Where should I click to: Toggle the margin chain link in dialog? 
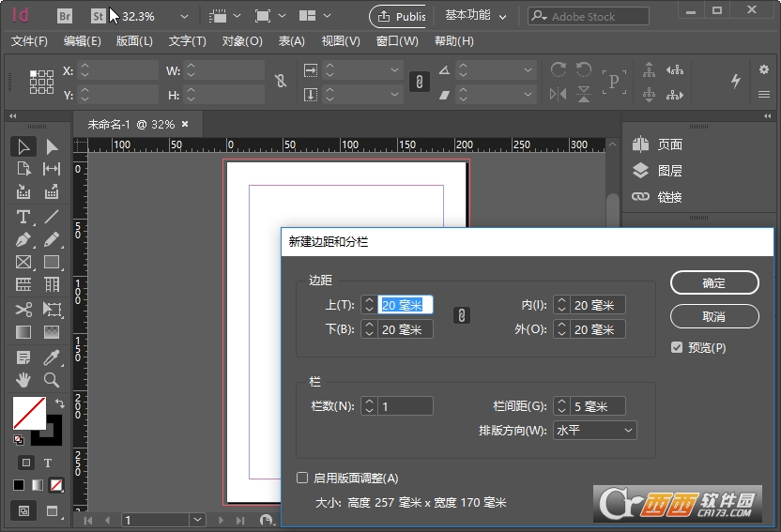[462, 315]
